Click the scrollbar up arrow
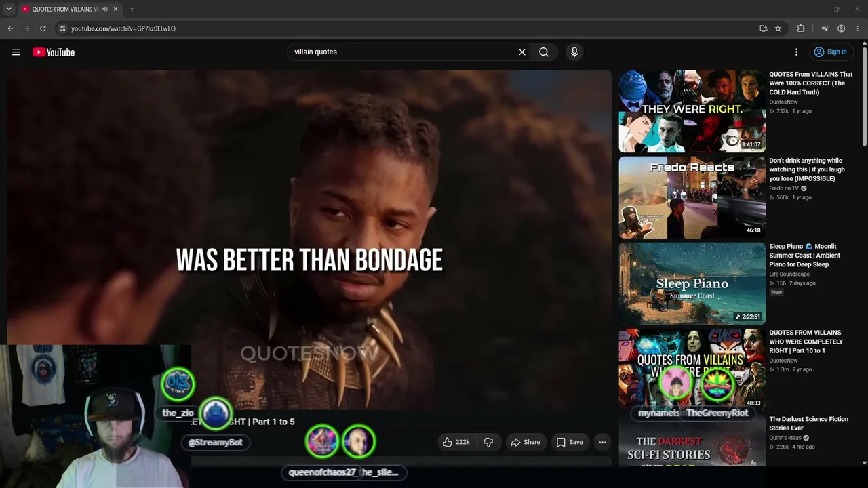The image size is (868, 488). (x=865, y=43)
